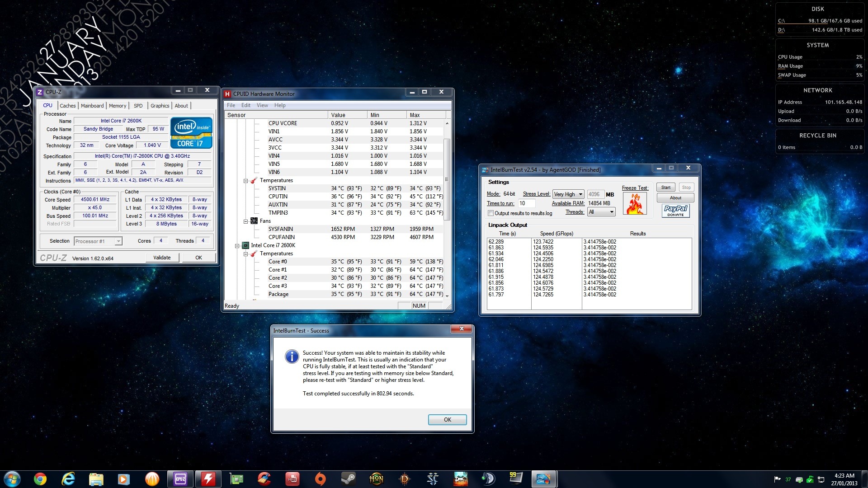Click the Value column header in Hardware Monitor
The image size is (868, 488).
[347, 115]
